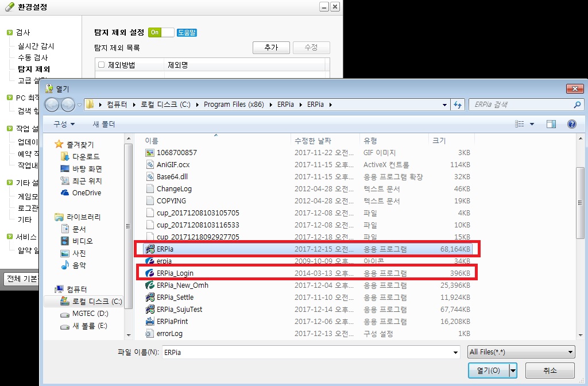Click the back navigation arrow button
The image size is (588, 386).
(x=52, y=105)
